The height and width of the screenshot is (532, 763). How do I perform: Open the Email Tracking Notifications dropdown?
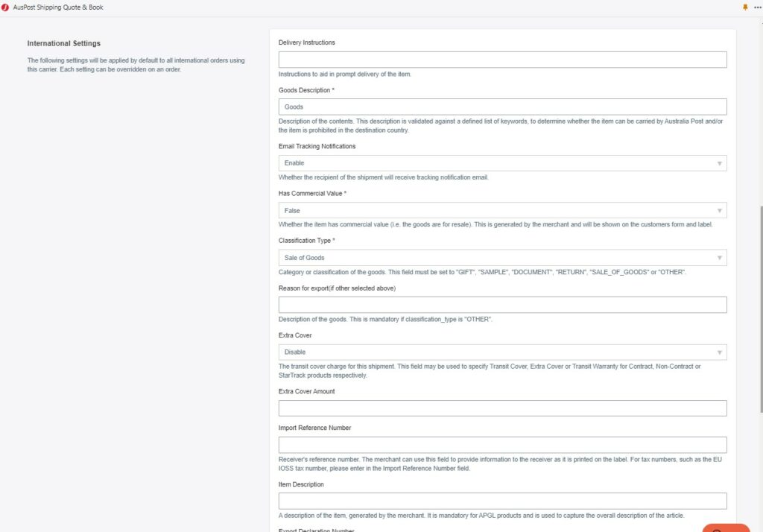point(503,163)
